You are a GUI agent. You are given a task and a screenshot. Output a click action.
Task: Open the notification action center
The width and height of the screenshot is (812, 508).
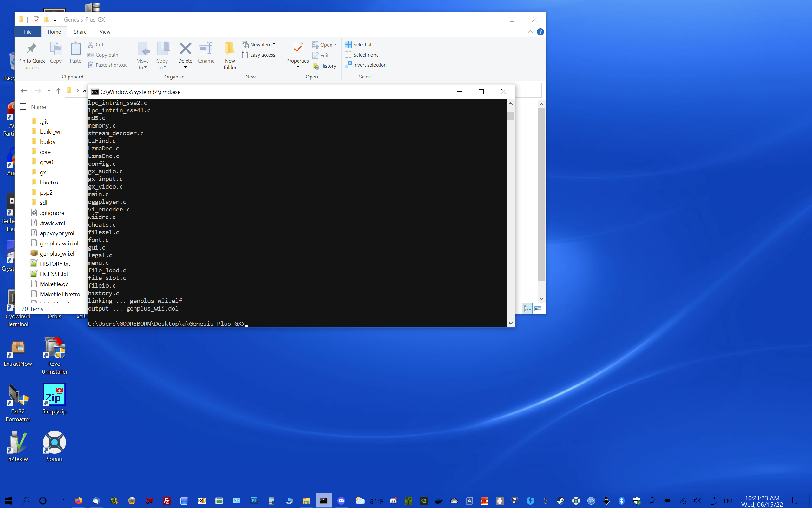[796, 501]
